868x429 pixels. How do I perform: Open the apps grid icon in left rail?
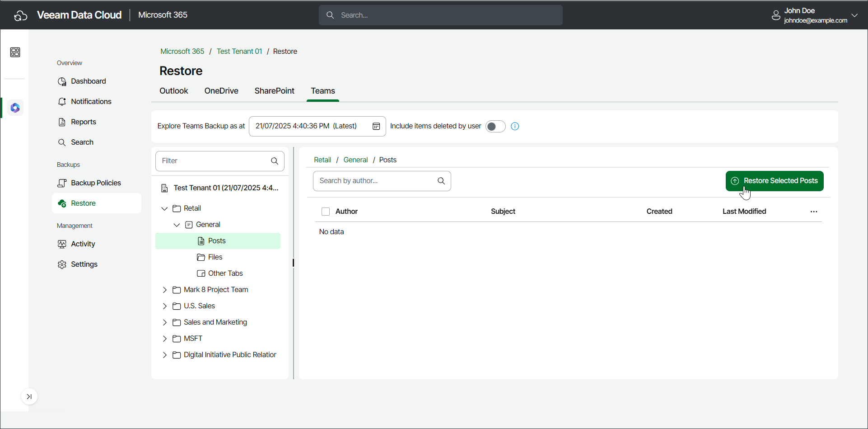pyautogui.click(x=15, y=52)
